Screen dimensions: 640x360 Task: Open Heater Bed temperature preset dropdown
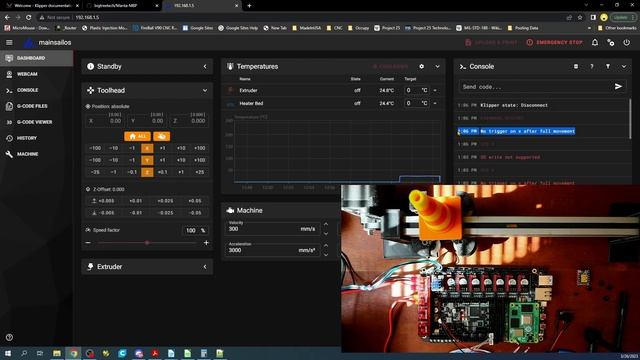(x=435, y=103)
